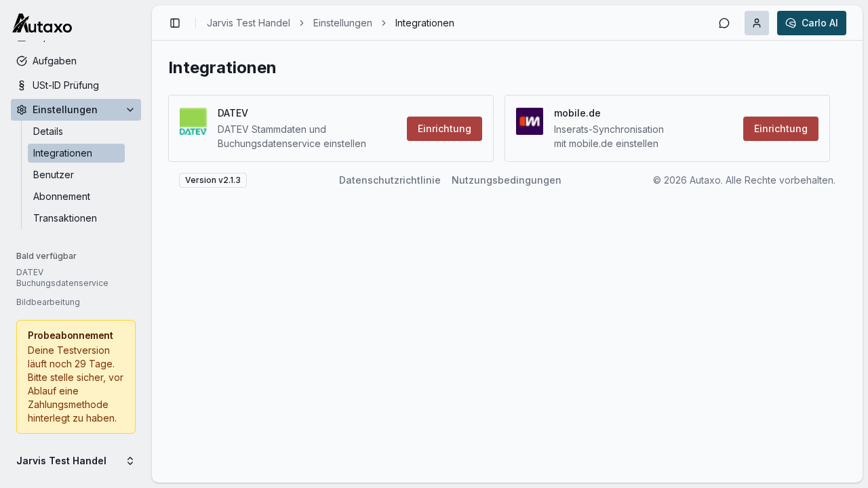This screenshot has height=488, width=868.
Task: Click 'Inserats-Synchronisation mit mobile.de einstellen' description
Action: pos(609,136)
